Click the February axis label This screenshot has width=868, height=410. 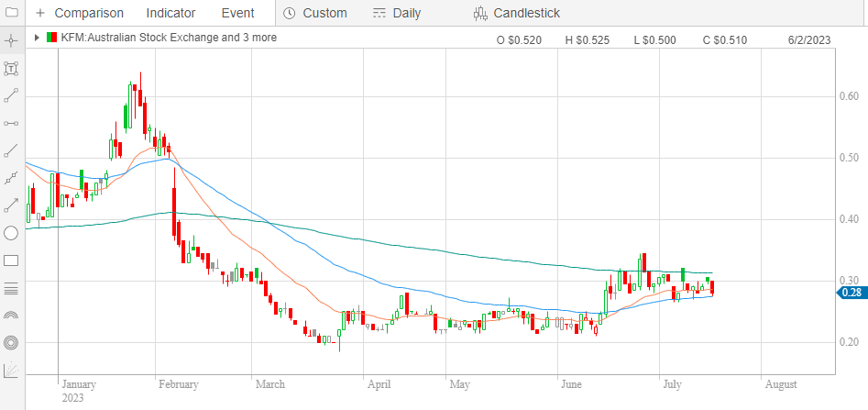pos(179,384)
